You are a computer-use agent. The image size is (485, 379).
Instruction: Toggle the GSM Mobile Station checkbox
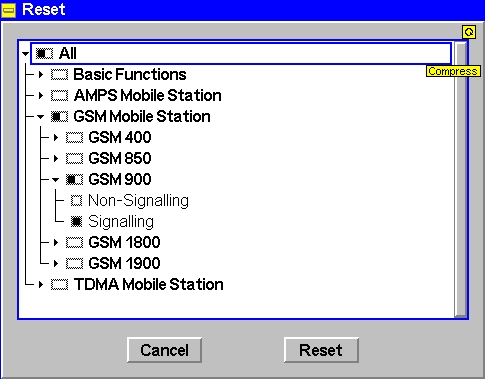point(59,117)
